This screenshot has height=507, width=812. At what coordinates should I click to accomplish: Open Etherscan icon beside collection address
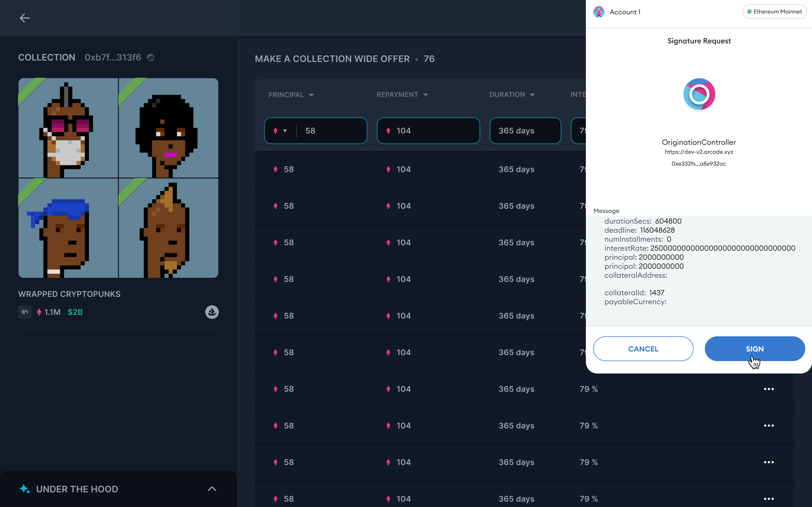click(151, 58)
